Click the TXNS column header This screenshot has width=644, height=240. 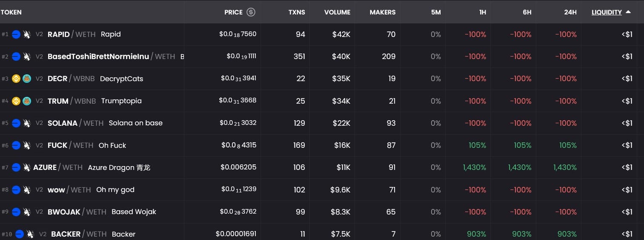click(297, 12)
